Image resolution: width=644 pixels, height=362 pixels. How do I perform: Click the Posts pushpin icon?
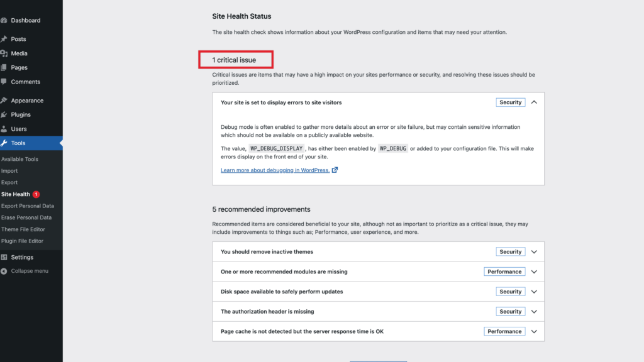[x=4, y=39]
